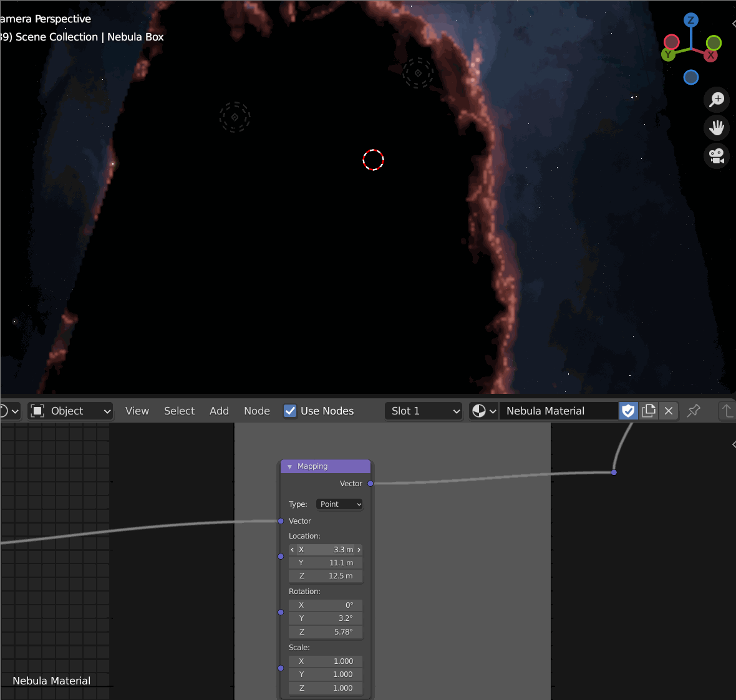The width and height of the screenshot is (736, 700).
Task: Open the Object shader type dropdown
Action: (x=69, y=411)
